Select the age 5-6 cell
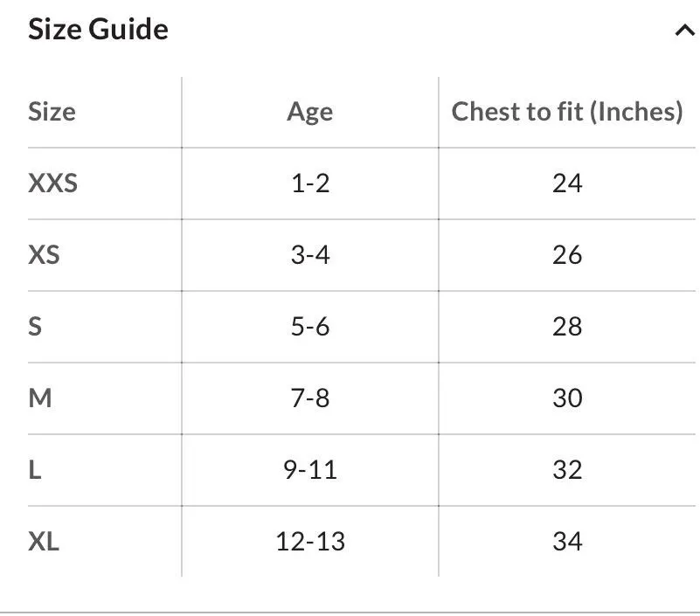The height and width of the screenshot is (616, 700). (309, 327)
